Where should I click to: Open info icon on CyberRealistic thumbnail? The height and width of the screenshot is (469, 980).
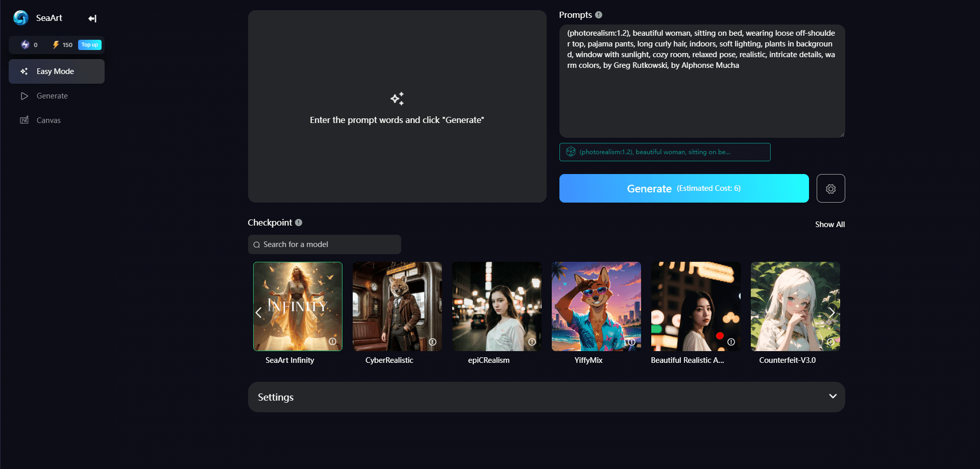pyautogui.click(x=432, y=342)
